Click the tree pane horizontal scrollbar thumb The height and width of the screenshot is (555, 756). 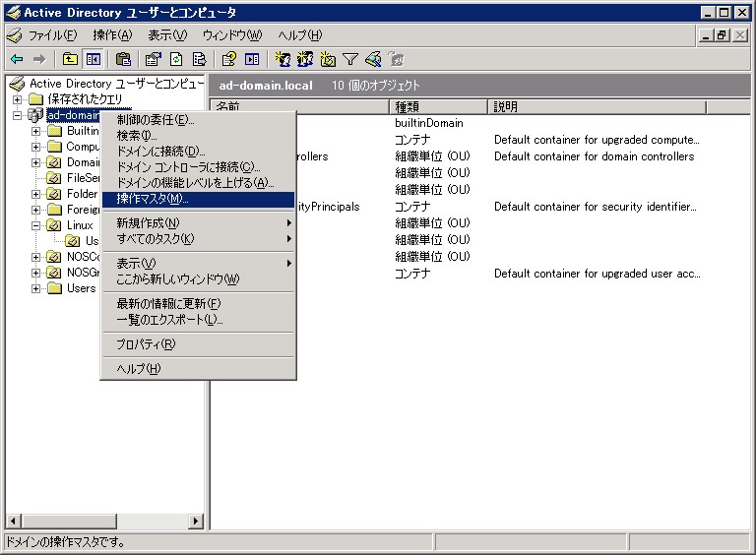click(x=69, y=521)
